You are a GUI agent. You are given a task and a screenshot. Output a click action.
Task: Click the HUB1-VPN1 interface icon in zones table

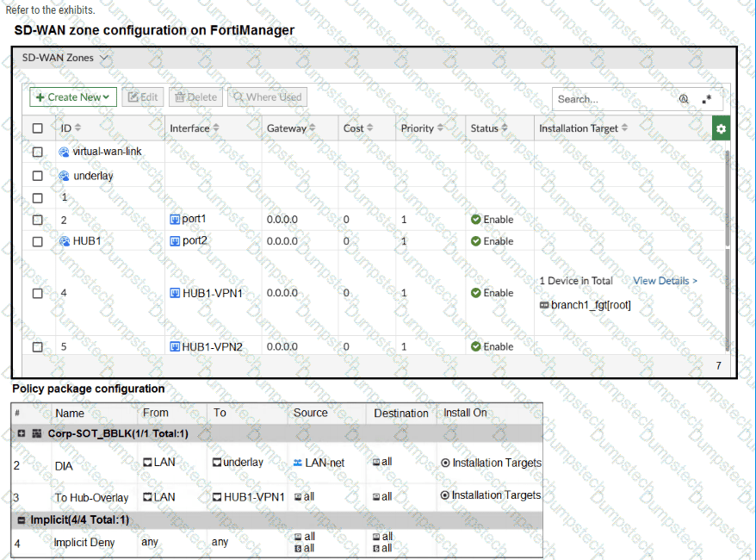pyautogui.click(x=175, y=293)
